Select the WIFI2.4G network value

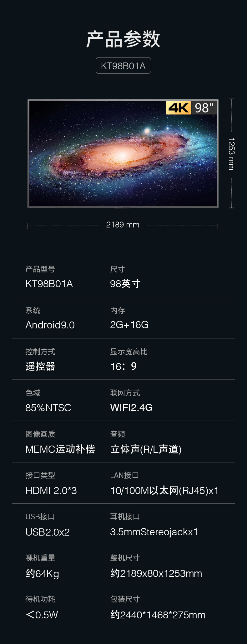coord(131,407)
